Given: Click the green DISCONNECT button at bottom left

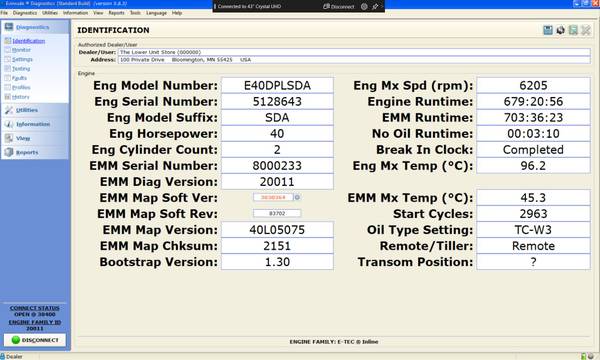Looking at the screenshot, I should (x=35, y=340).
